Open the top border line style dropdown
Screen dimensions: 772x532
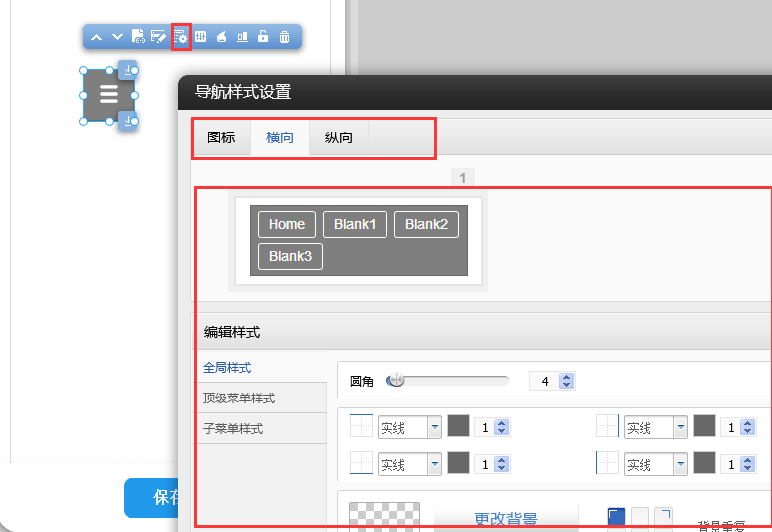434,427
